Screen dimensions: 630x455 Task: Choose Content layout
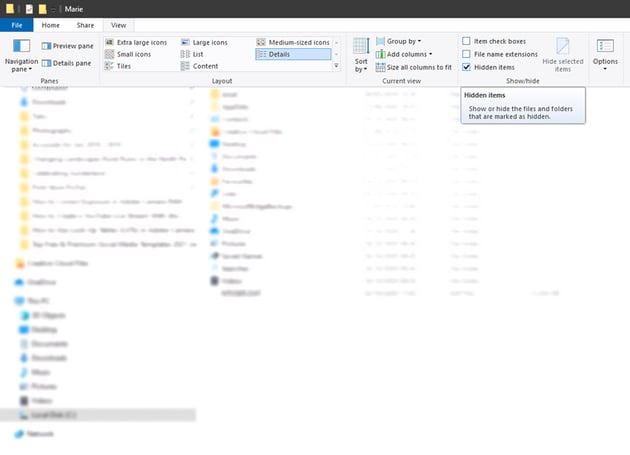[199, 66]
